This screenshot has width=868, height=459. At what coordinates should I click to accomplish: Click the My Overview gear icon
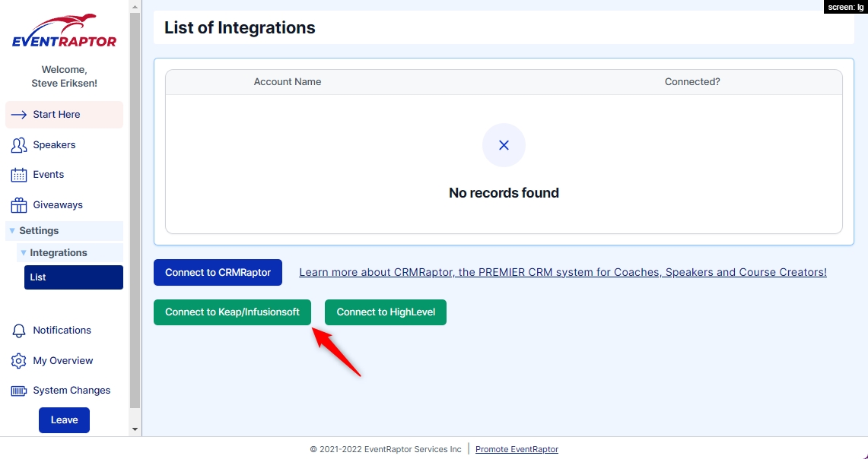tap(19, 361)
